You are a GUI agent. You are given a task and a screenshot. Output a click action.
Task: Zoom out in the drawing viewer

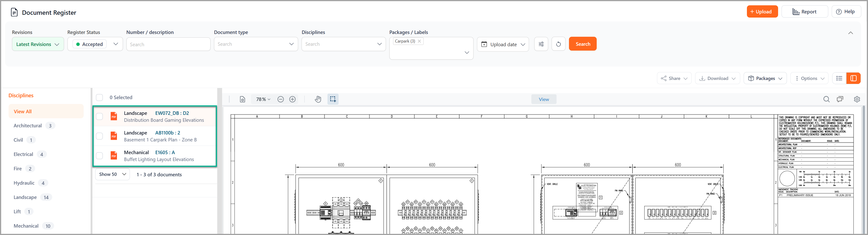pos(281,99)
